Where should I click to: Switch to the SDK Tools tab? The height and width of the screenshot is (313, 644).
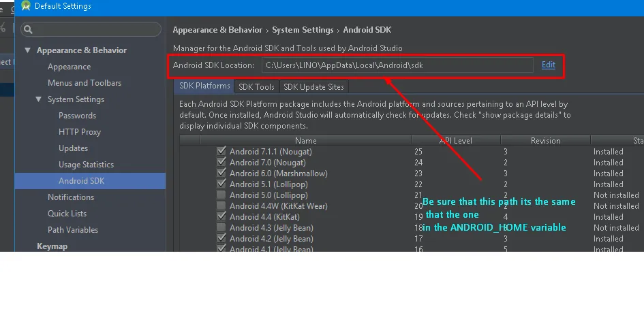pos(256,87)
